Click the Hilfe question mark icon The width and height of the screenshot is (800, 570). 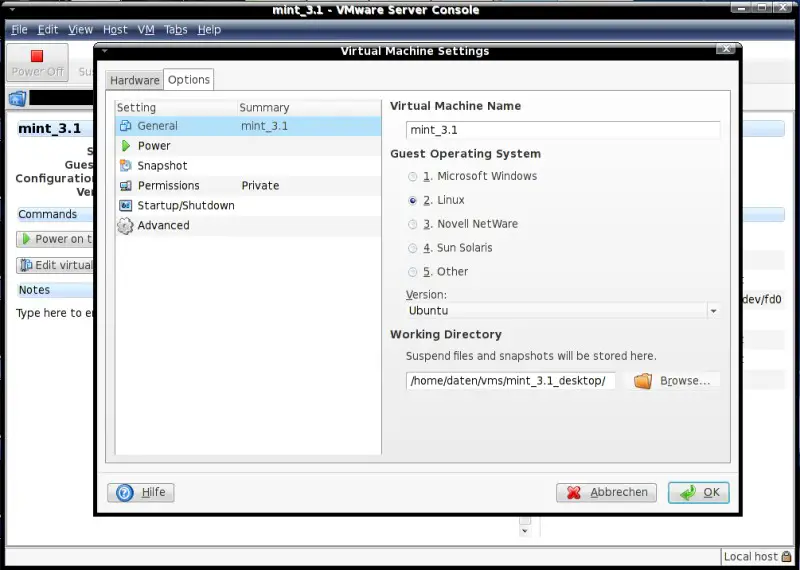pos(124,492)
